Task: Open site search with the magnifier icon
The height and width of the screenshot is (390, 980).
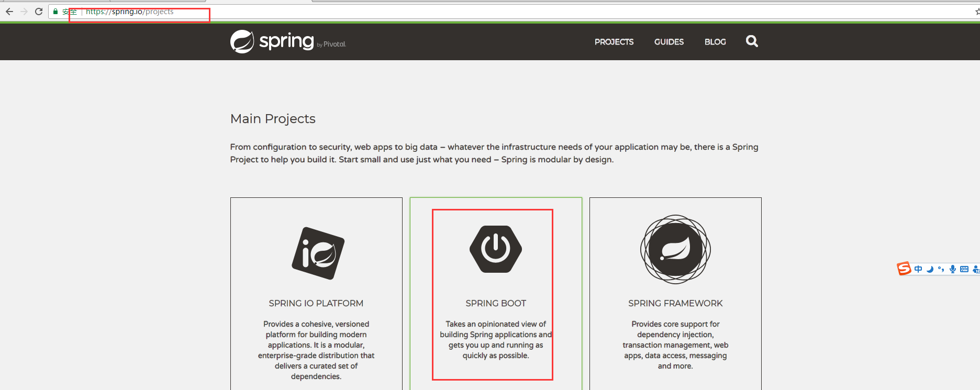Action: pyautogui.click(x=752, y=41)
